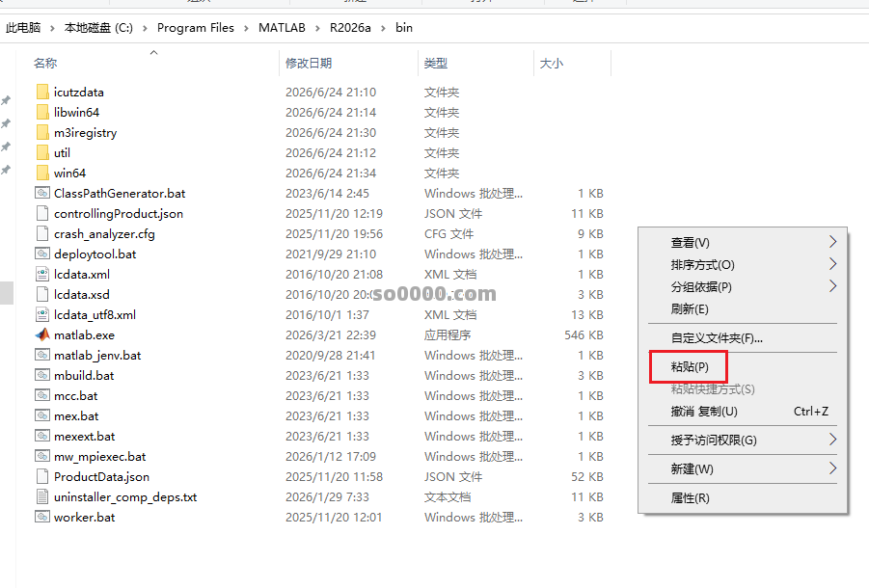The height and width of the screenshot is (588, 869).
Task: Open the chevron after R2026a in the path
Action: point(383,28)
